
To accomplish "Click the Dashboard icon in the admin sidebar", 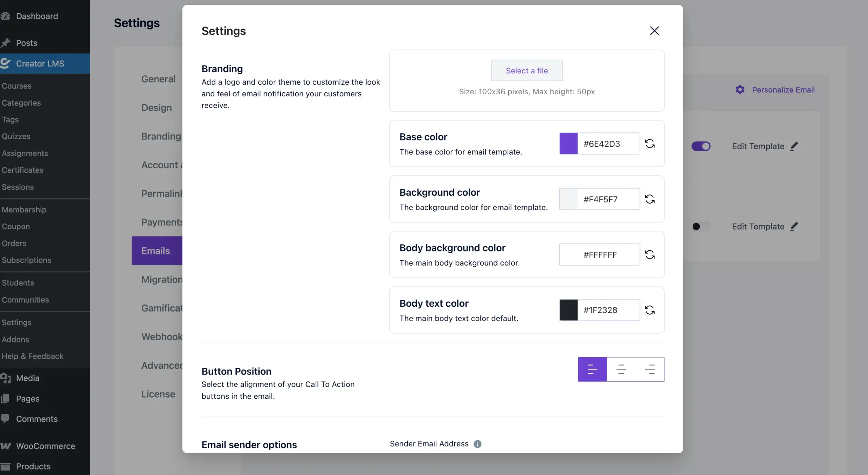I will coord(6,16).
